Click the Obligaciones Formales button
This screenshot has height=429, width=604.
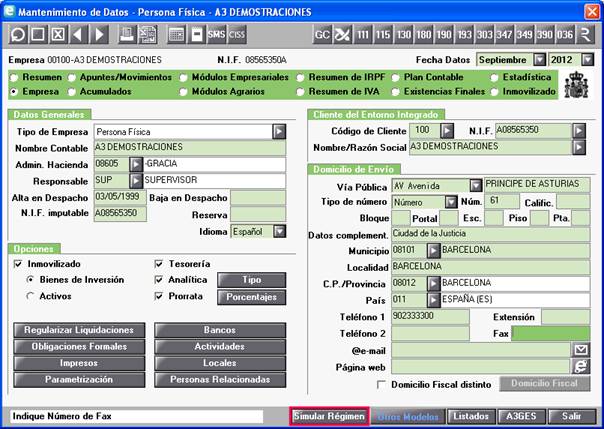(79, 347)
